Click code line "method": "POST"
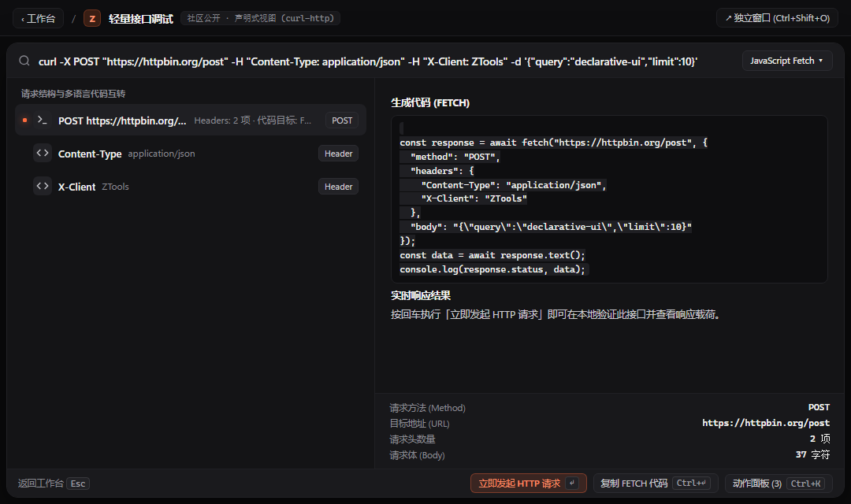Image resolution: width=851 pixels, height=504 pixels. click(x=455, y=157)
